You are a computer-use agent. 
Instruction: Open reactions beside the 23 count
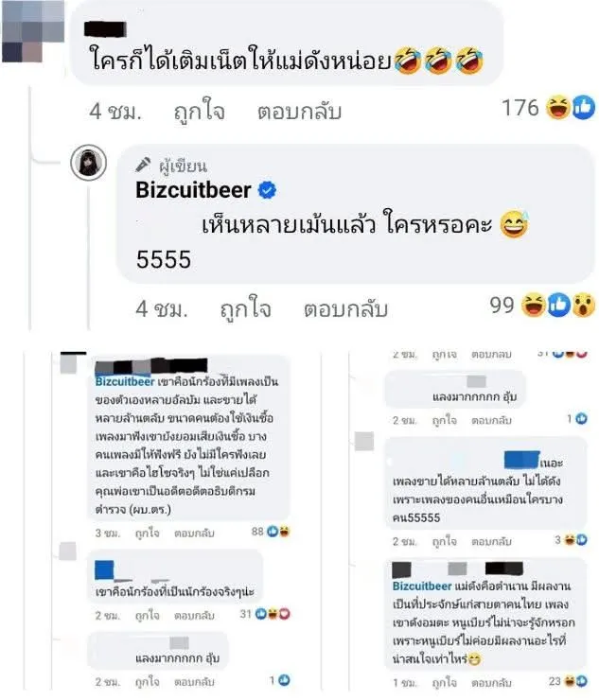[575, 681]
